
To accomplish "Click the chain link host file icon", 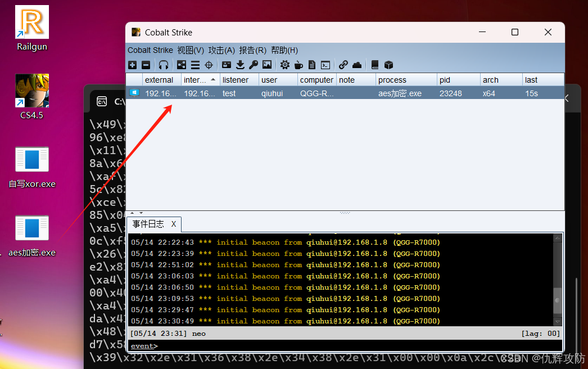I will 343,65.
